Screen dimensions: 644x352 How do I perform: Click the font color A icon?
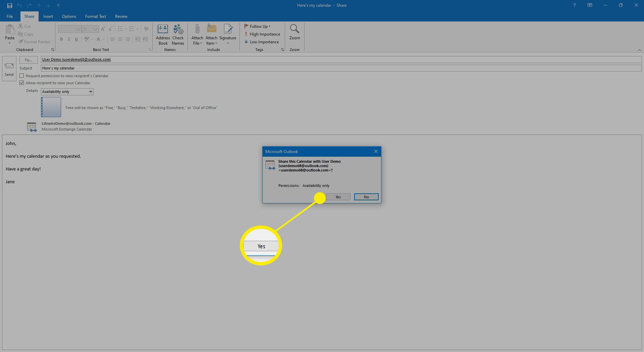coord(98,39)
